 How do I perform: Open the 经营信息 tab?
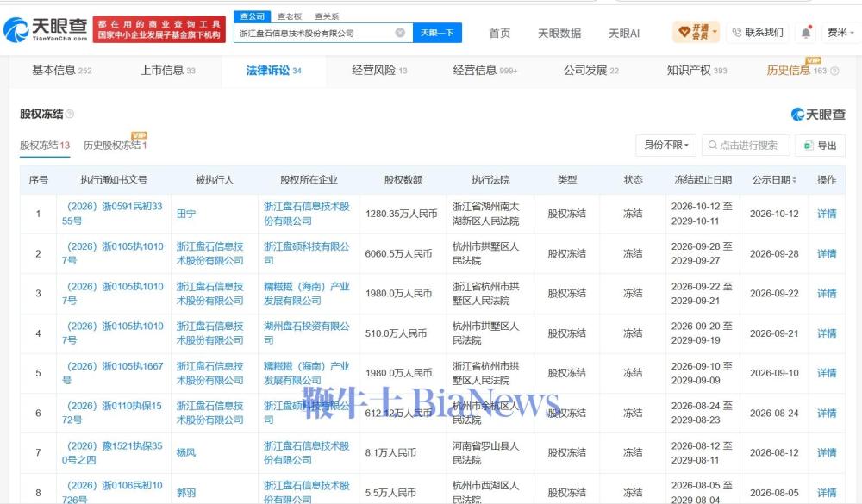coord(484,71)
